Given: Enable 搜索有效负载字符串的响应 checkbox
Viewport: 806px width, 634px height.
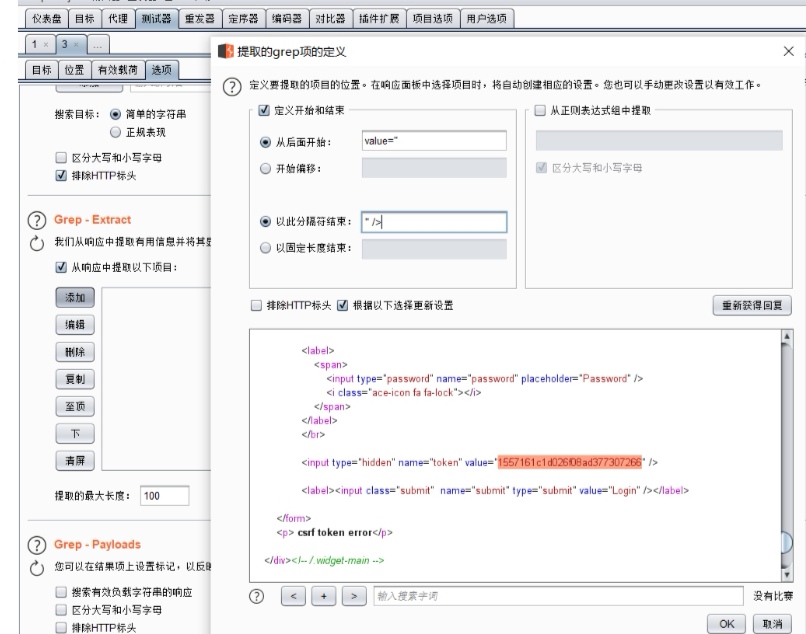Looking at the screenshot, I should [61, 592].
